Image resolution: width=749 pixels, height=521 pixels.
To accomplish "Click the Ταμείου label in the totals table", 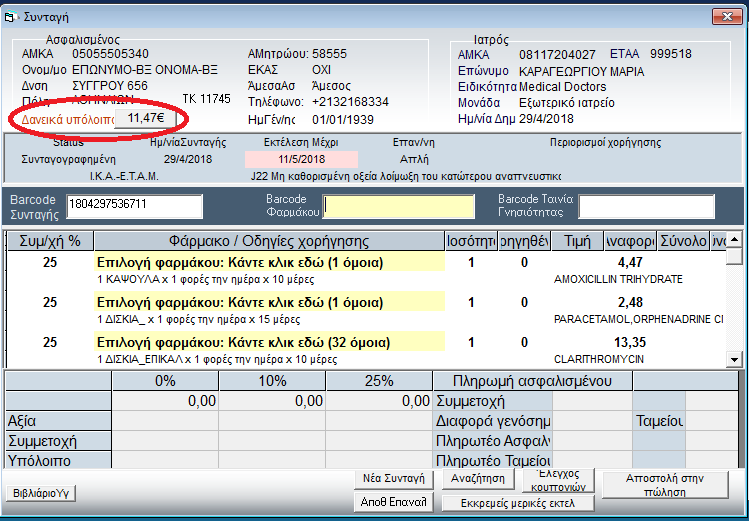I will (659, 421).
